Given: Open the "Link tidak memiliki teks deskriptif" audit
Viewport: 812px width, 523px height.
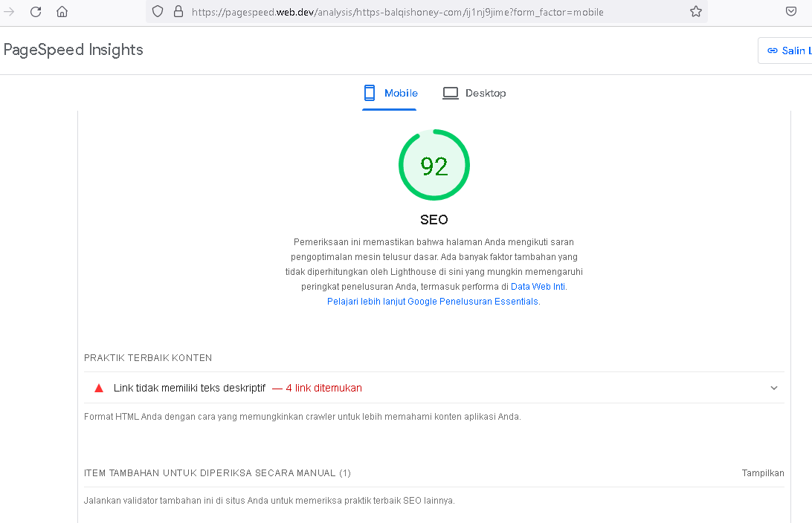Looking at the screenshot, I should tap(190, 388).
